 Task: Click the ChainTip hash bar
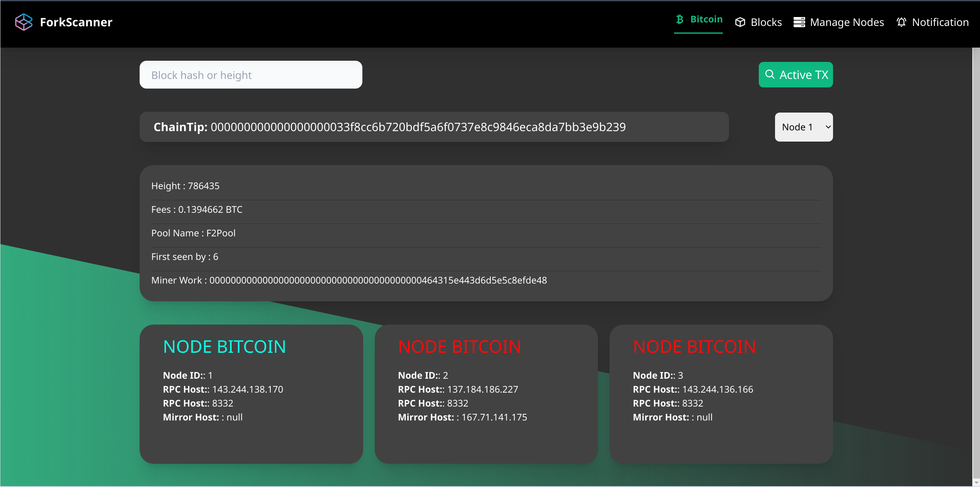click(434, 127)
